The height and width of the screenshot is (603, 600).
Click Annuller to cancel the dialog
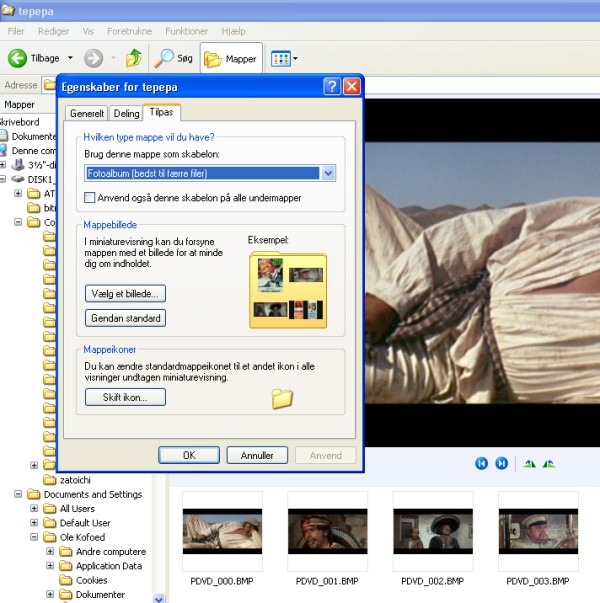[x=257, y=455]
